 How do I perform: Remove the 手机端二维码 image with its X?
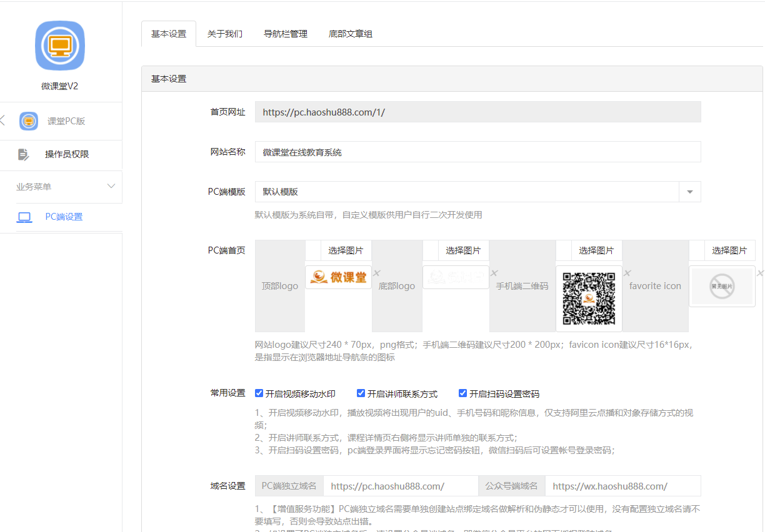(627, 273)
